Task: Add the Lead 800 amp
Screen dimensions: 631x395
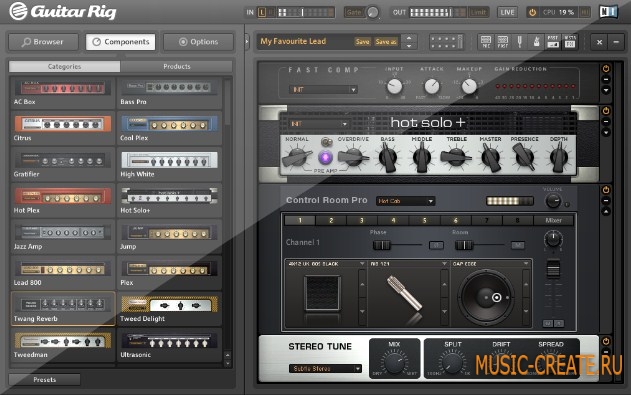Action: pyautogui.click(x=62, y=273)
